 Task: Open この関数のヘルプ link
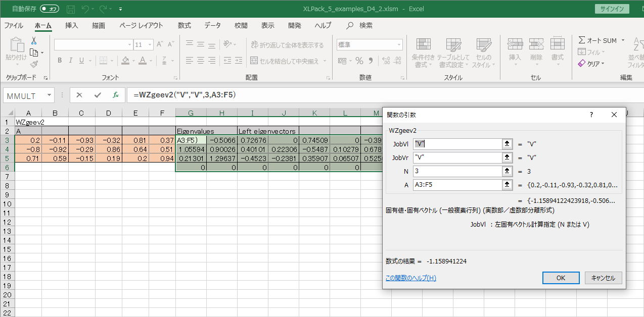tap(410, 278)
